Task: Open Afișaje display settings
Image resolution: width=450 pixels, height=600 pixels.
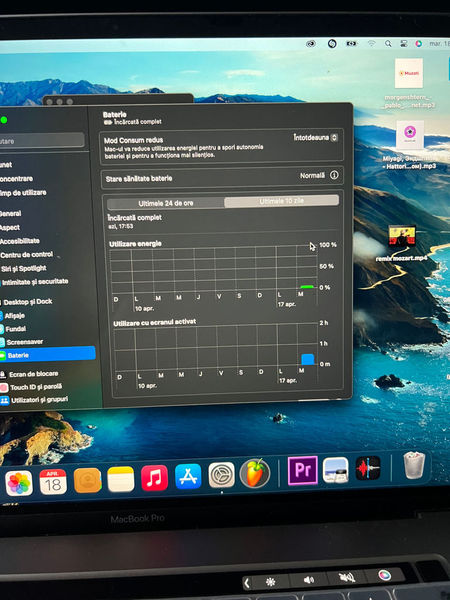Action: 14,316
